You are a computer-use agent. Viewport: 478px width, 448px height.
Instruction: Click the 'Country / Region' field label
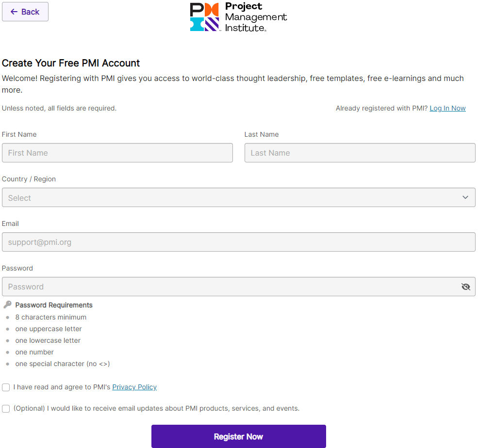[29, 179]
